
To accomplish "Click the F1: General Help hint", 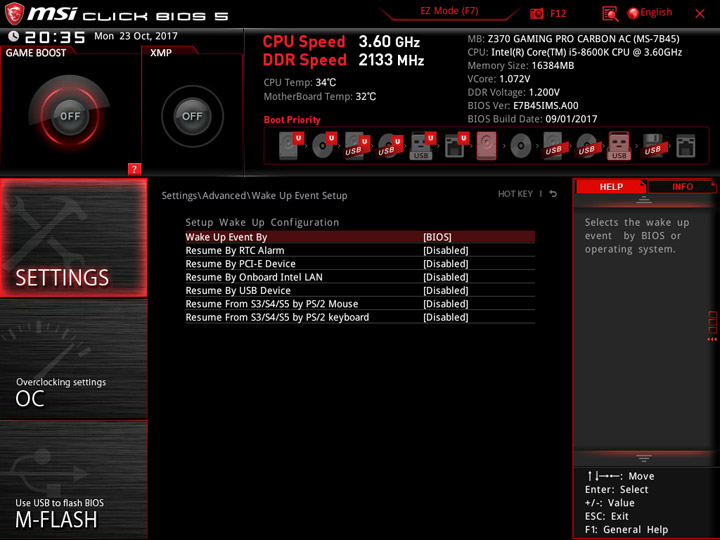I will coord(626,529).
